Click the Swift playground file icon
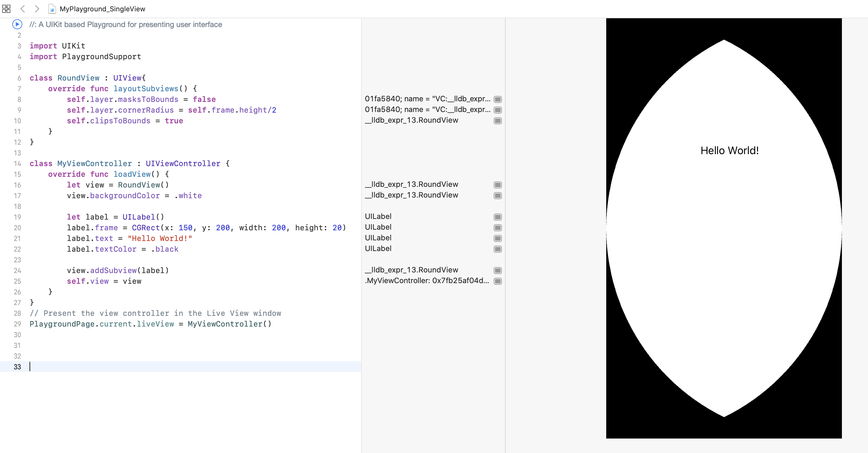This screenshot has height=453, width=868. pyautogui.click(x=52, y=9)
